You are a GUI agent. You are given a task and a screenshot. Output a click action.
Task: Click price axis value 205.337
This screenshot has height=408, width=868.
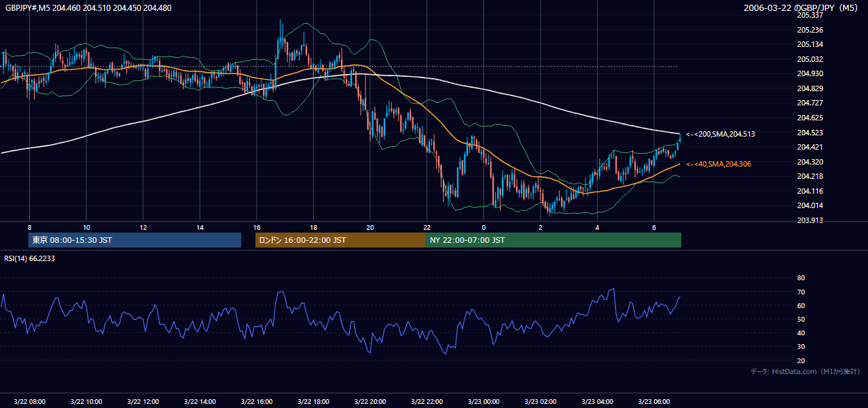pyautogui.click(x=810, y=15)
